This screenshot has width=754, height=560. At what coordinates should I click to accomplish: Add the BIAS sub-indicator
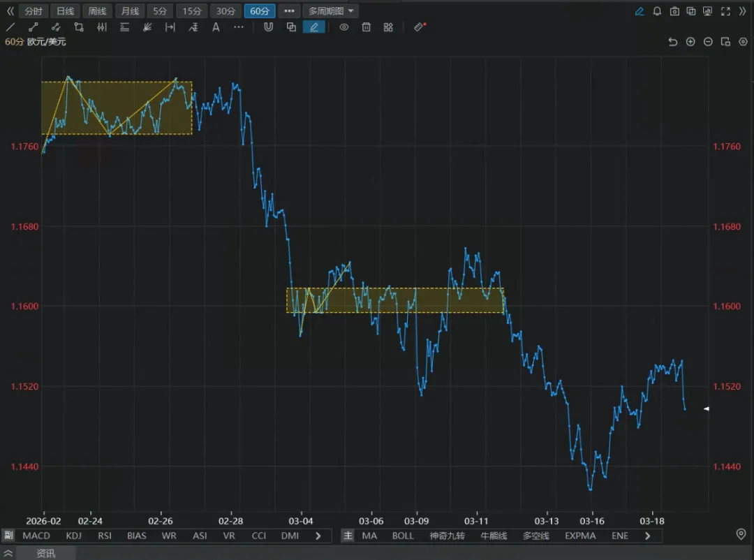(137, 536)
